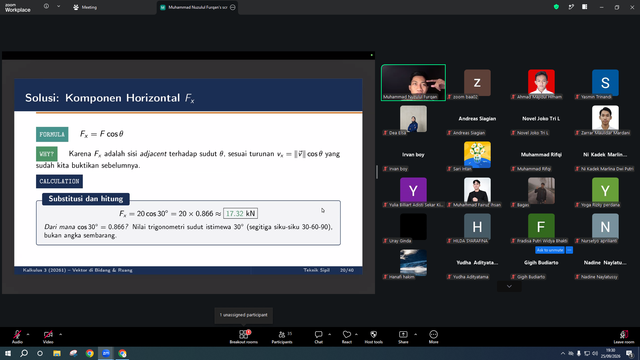The height and width of the screenshot is (360, 640).
Task: Expand audio options arrow beside Audio
Action: [28, 334]
